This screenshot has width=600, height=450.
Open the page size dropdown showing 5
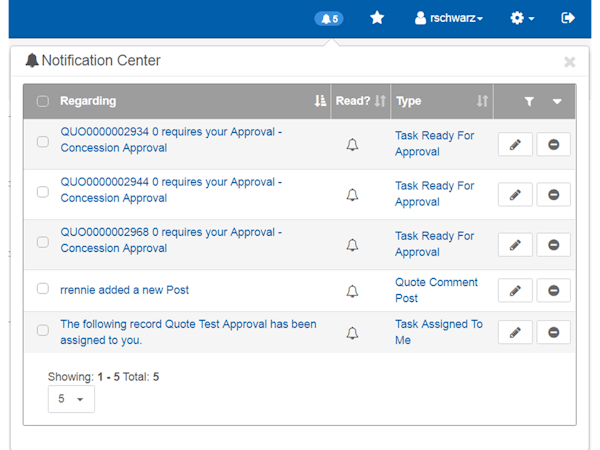[71, 399]
